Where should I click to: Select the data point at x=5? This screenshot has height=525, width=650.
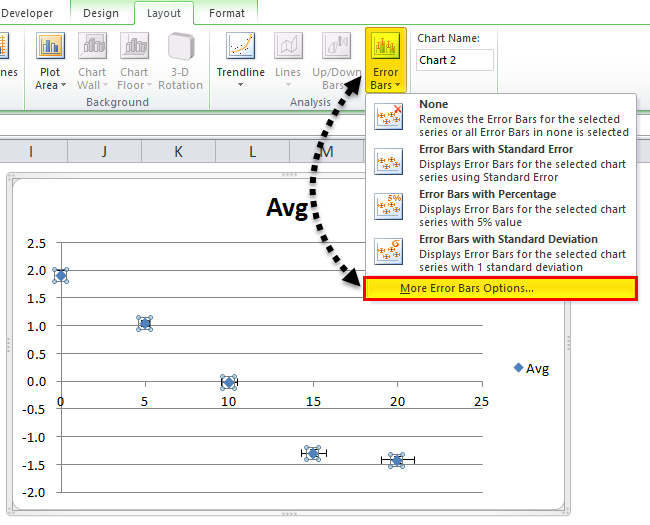(145, 323)
